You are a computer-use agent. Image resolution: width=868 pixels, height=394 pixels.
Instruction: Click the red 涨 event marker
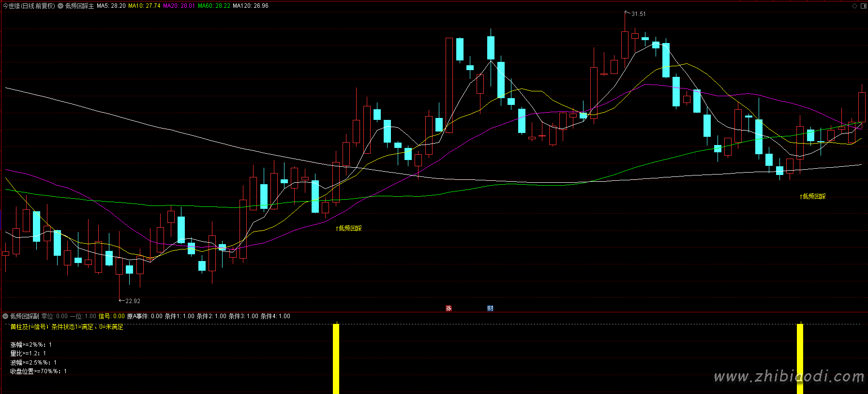(449, 308)
